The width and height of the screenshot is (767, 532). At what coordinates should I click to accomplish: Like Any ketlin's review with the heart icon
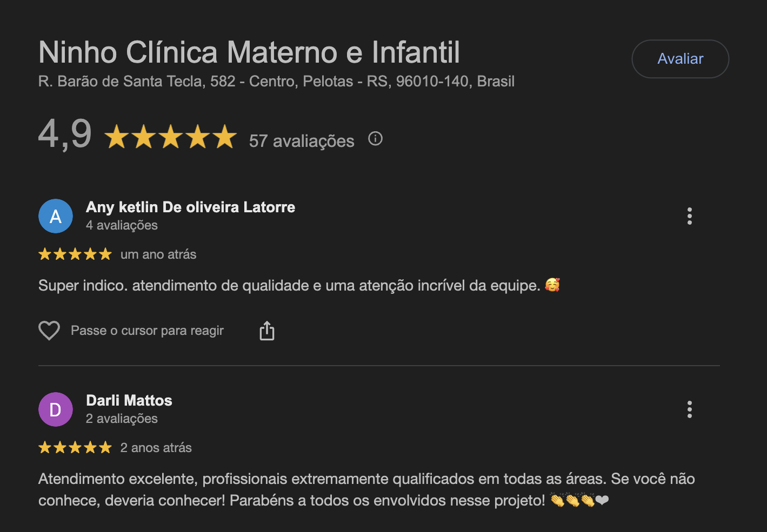[x=49, y=331]
